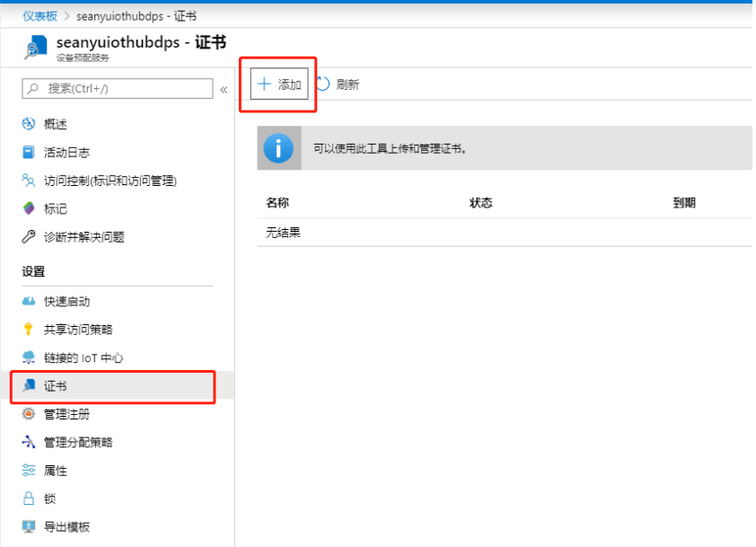Viewport: 756px width, 547px height.
Task: Click the seanyuiothubdps - 证书 breadcrumb text
Action: pos(136,16)
